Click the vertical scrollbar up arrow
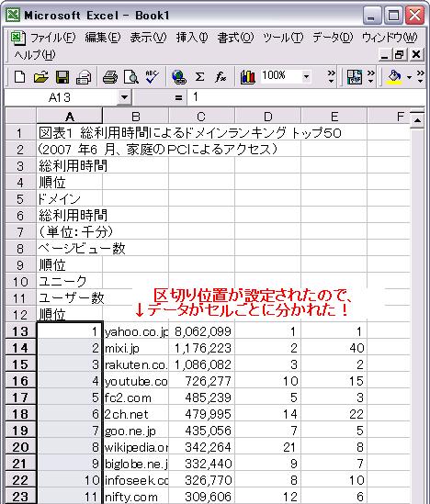430x504 pixels. coord(417,120)
